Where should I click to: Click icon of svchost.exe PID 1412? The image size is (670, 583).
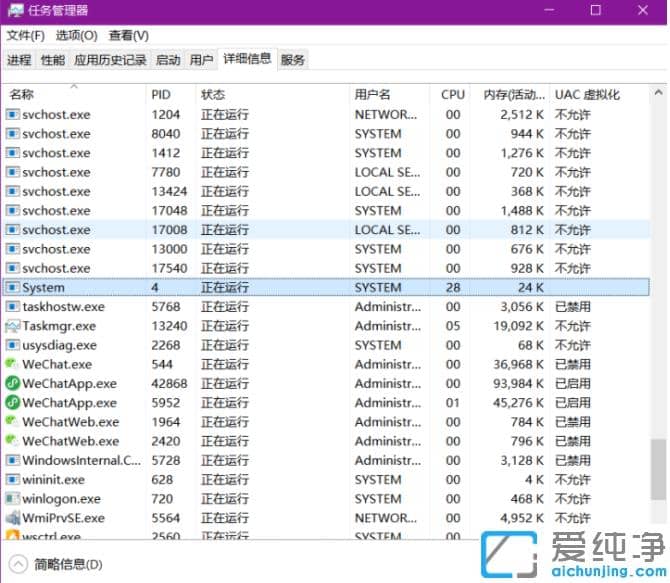click(x=12, y=153)
